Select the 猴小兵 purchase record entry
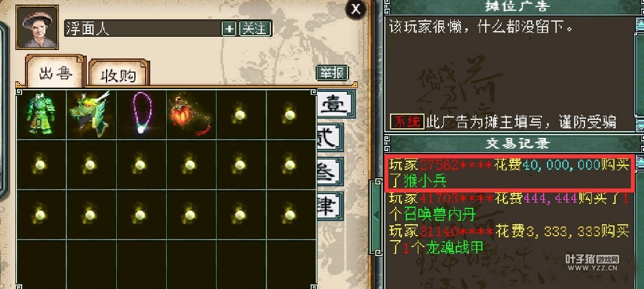The height and width of the screenshot is (289, 644). [x=510, y=173]
